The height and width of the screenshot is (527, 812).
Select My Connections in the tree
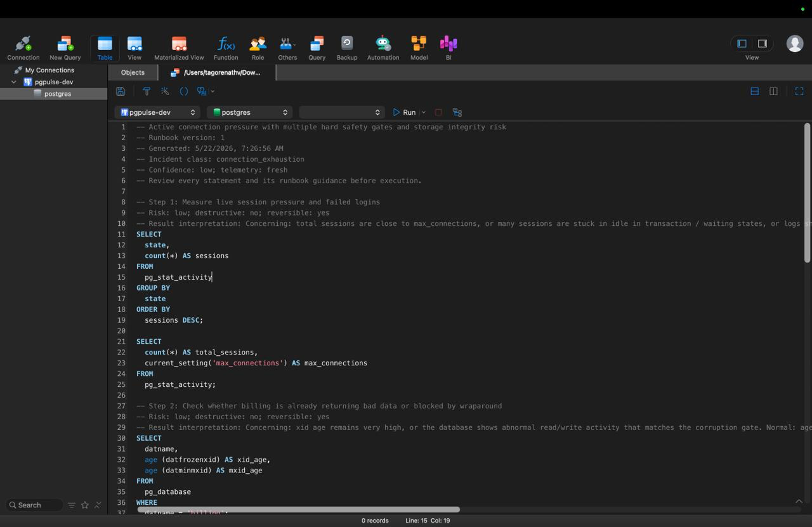(x=49, y=70)
